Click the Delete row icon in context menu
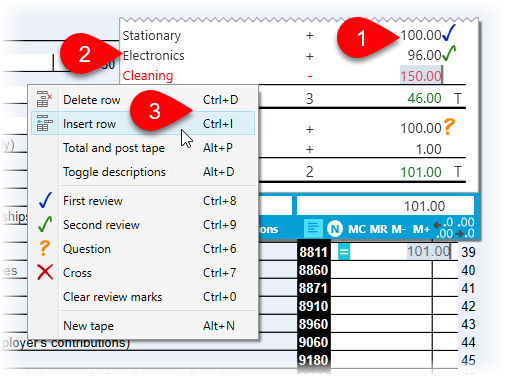Screen dimensions: 505x376 44,99
